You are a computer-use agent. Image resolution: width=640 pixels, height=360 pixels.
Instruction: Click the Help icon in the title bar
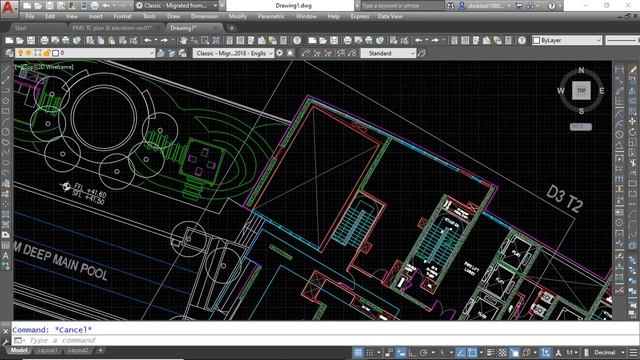551,6
